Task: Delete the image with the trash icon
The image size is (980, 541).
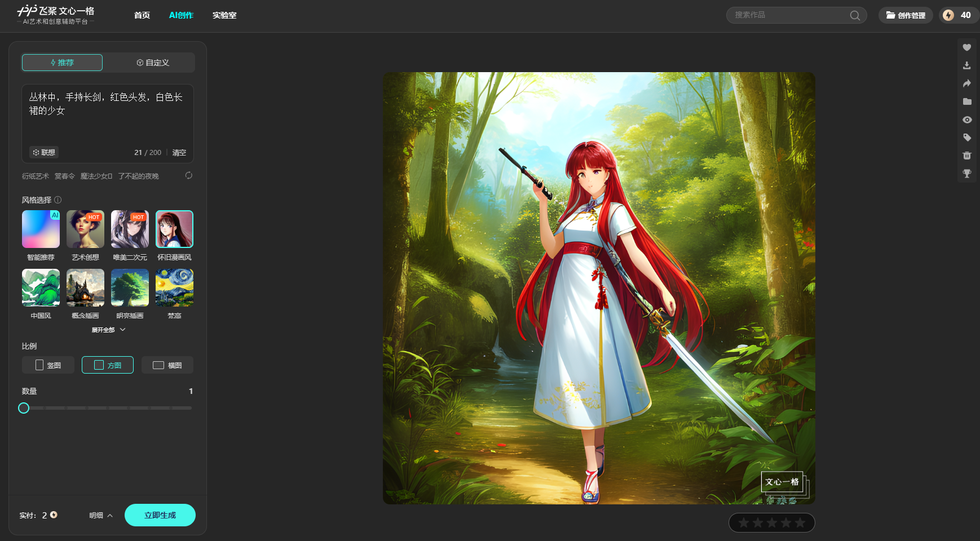Action: click(x=966, y=156)
